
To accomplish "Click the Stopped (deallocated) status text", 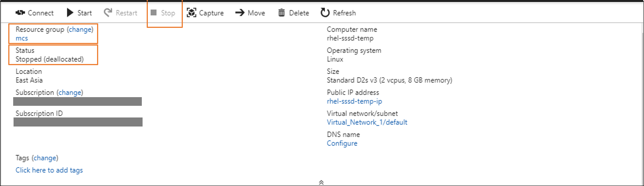I will 50,59.
